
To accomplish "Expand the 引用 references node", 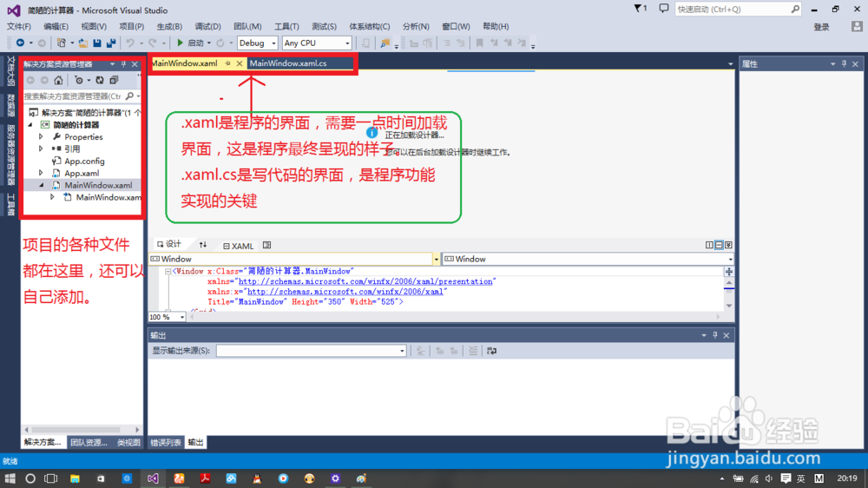I will (41, 149).
